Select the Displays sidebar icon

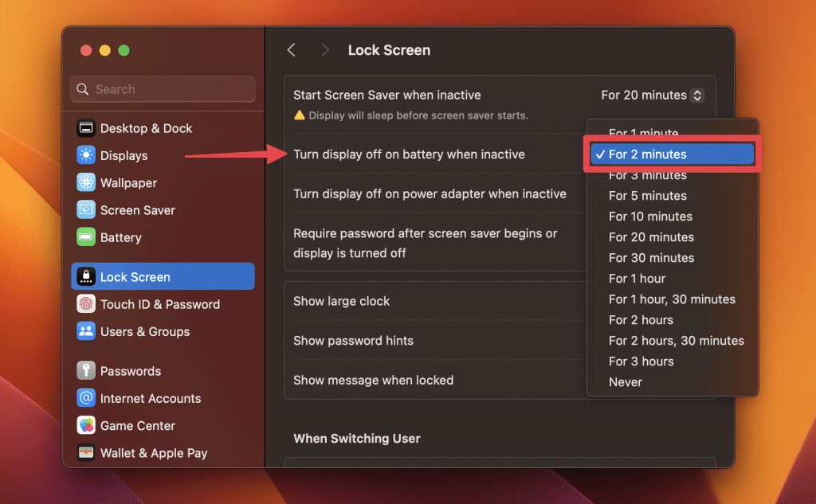coord(86,155)
